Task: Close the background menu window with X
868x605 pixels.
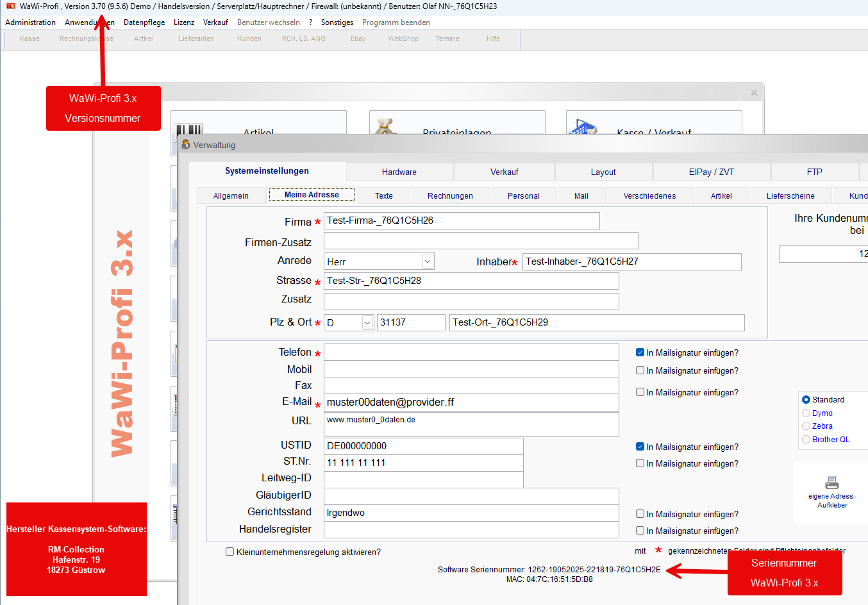Action: (x=754, y=93)
